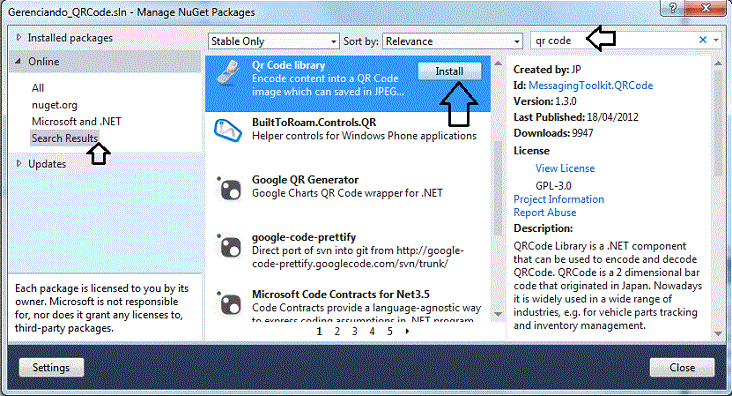Select the Search Results node
Viewport: 732px width, 396px height.
tap(64, 138)
